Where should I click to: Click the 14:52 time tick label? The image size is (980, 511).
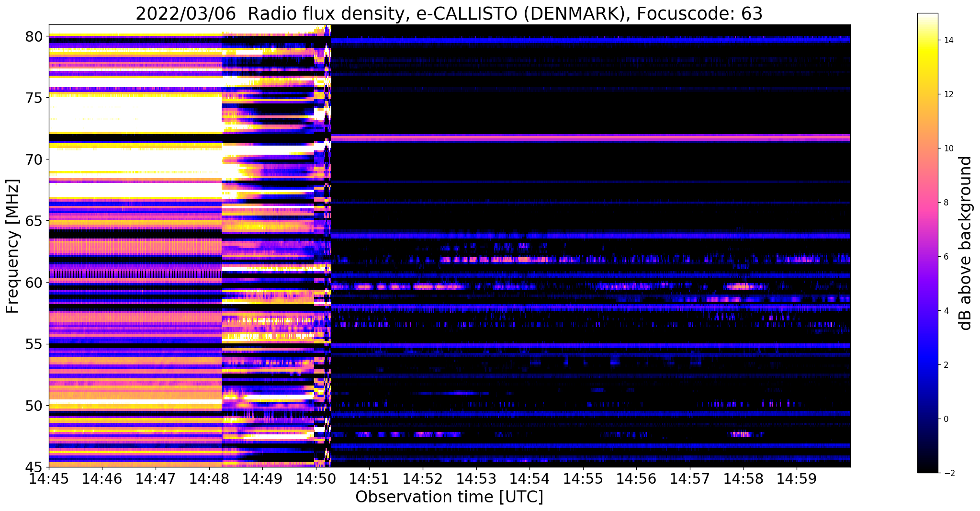[x=423, y=478]
